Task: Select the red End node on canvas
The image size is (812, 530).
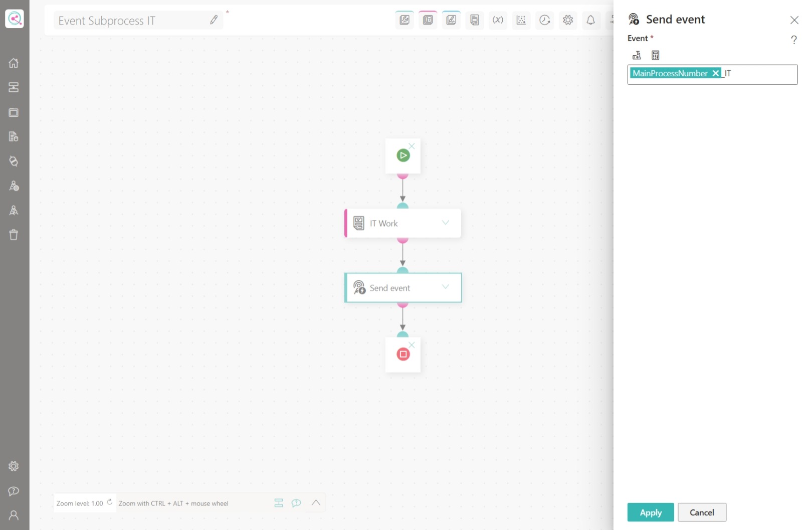Action: click(403, 355)
